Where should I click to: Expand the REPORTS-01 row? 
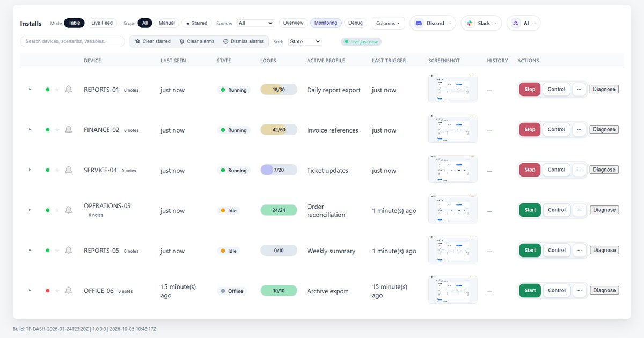point(30,90)
